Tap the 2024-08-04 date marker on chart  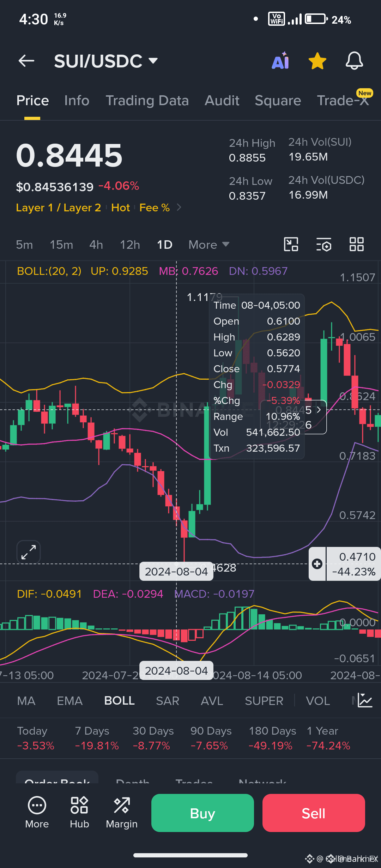(176, 571)
